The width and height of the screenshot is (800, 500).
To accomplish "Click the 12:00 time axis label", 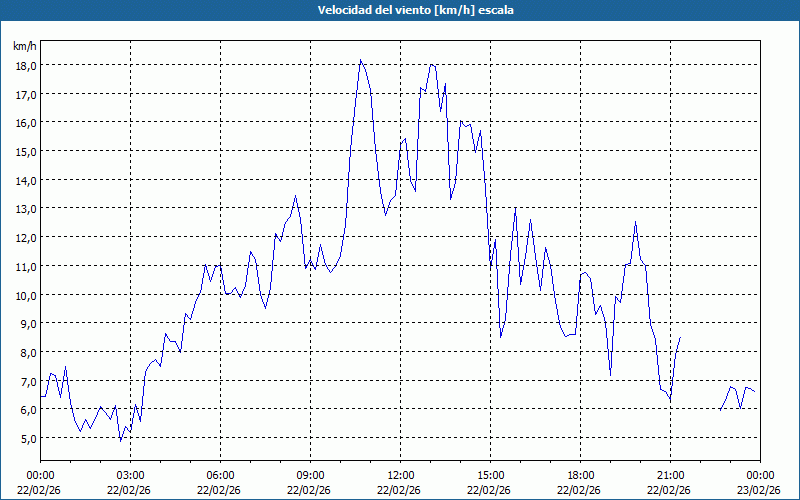I will click(x=401, y=476).
